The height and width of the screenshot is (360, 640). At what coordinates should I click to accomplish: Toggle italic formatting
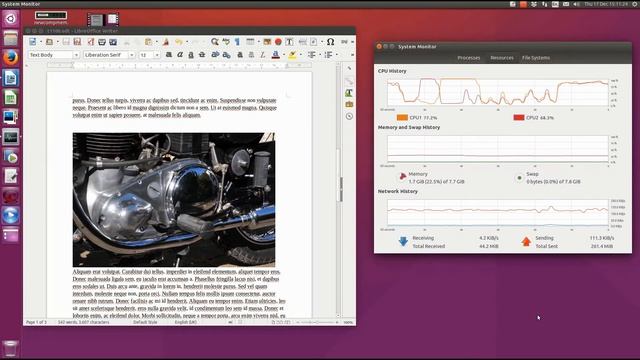180,55
